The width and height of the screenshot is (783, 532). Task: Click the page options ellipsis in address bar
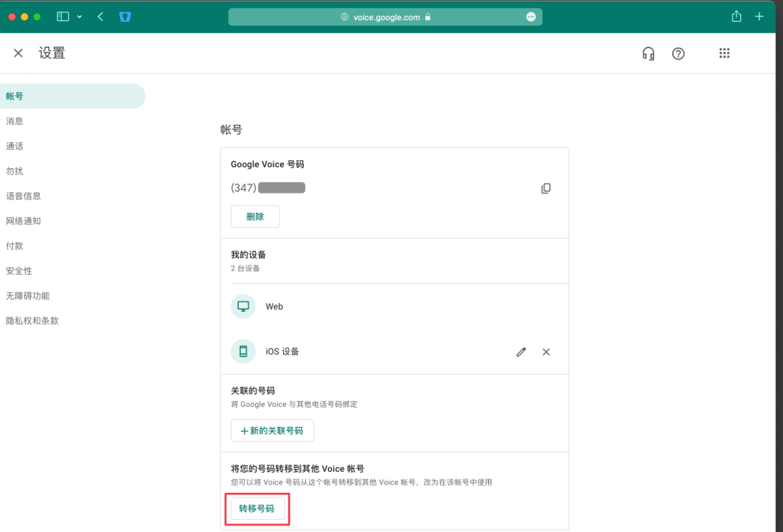(531, 17)
